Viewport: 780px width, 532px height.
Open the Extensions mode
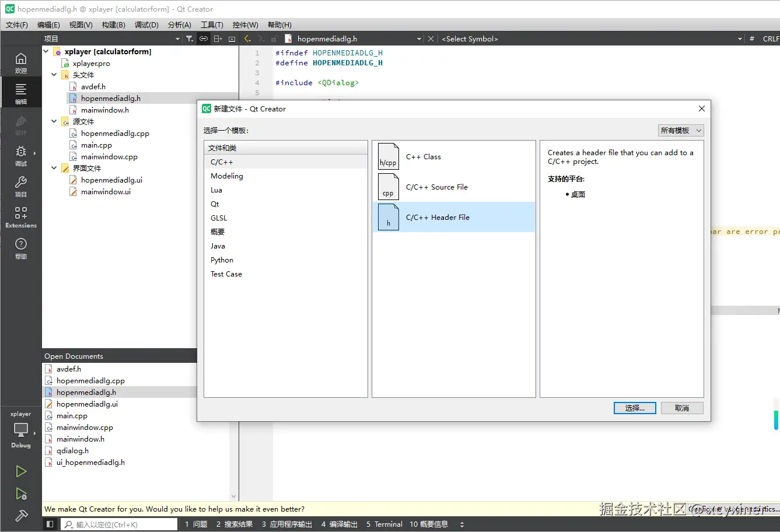(21, 217)
